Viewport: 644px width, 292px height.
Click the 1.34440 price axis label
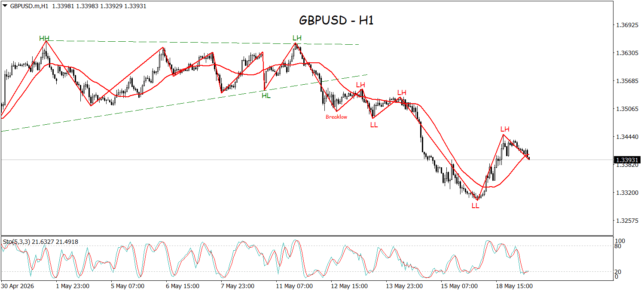tap(627, 137)
